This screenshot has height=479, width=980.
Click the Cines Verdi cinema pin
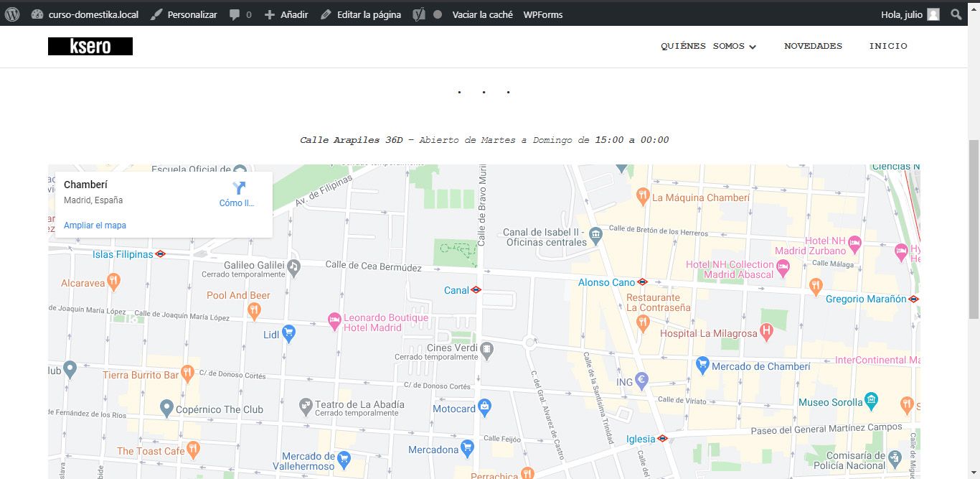pos(487,350)
